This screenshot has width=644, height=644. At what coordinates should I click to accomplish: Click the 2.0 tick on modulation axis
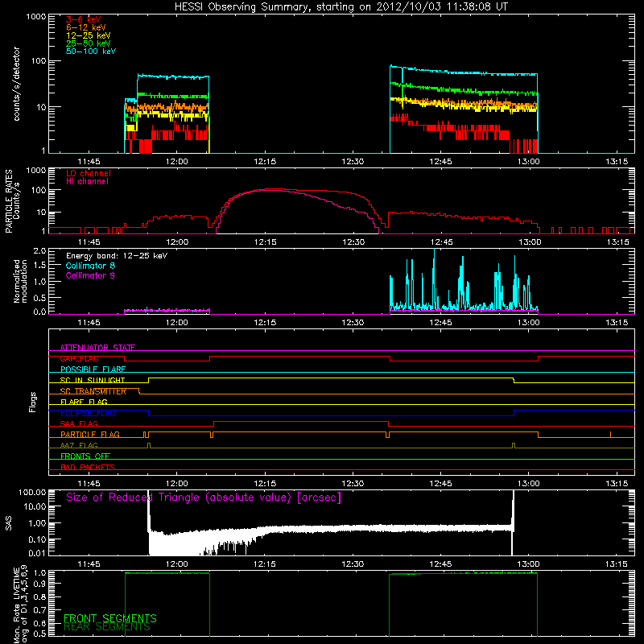[39, 251]
